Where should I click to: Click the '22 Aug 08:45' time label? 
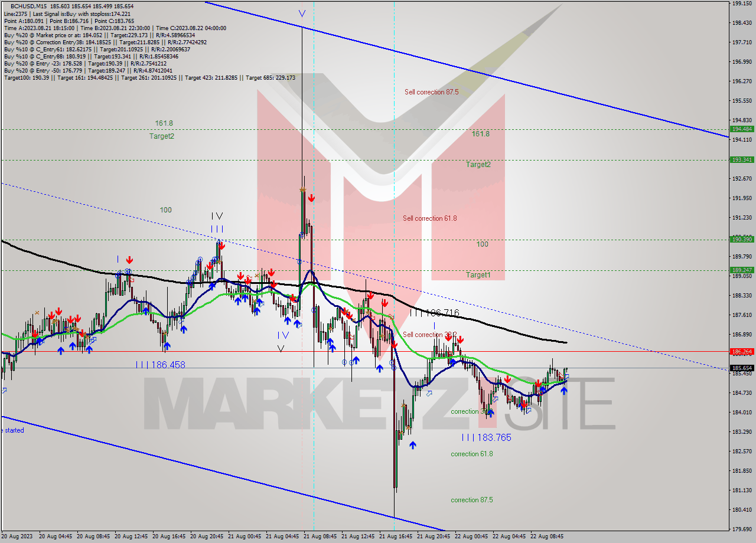click(547, 537)
